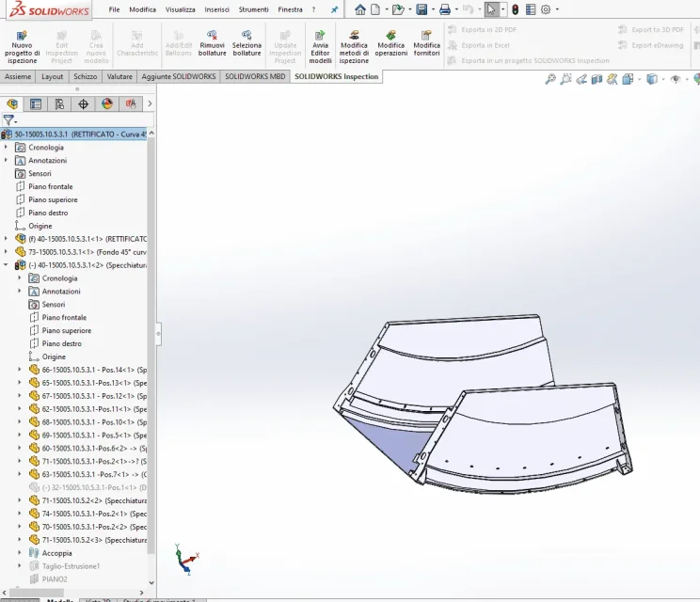Click Nuovo progetto di ispezione icon
Image resolution: width=700 pixels, height=602 pixels.
22,47
